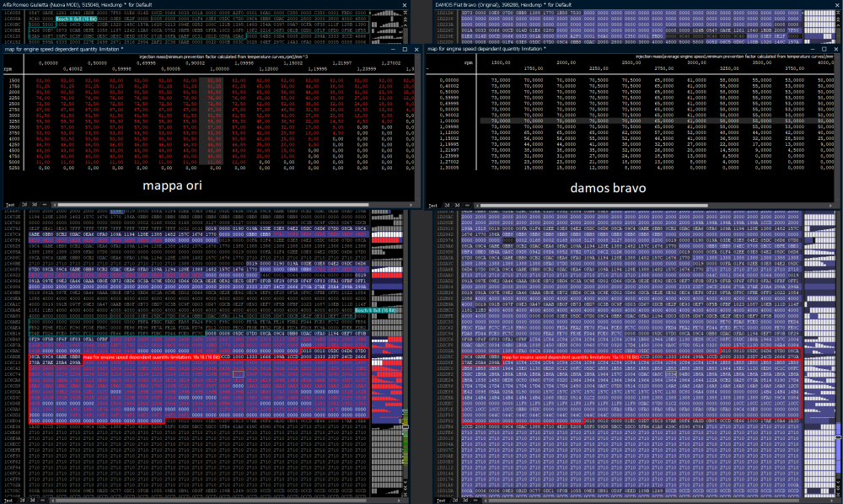843x504 pixels.
Task: Close the DAMOS Fiat Bravo hexdump window
Action: pos(836,5)
